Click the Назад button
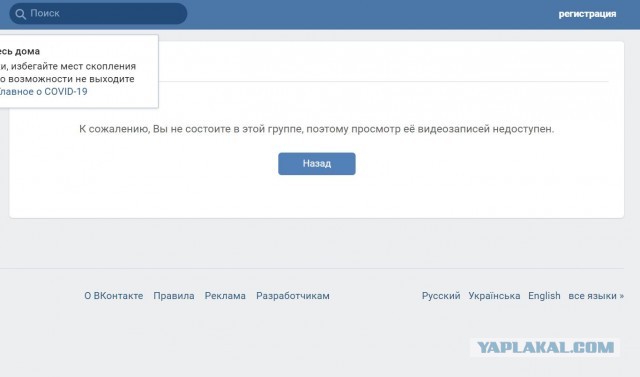640x377 pixels. coord(317,164)
